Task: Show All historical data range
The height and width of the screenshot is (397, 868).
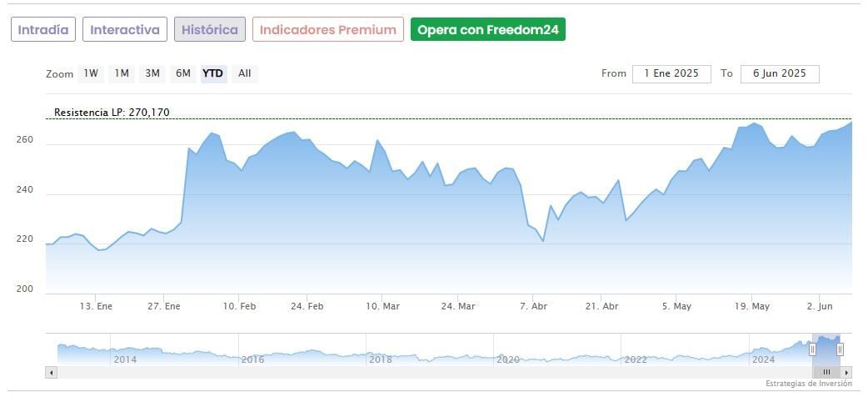Action: [x=244, y=73]
